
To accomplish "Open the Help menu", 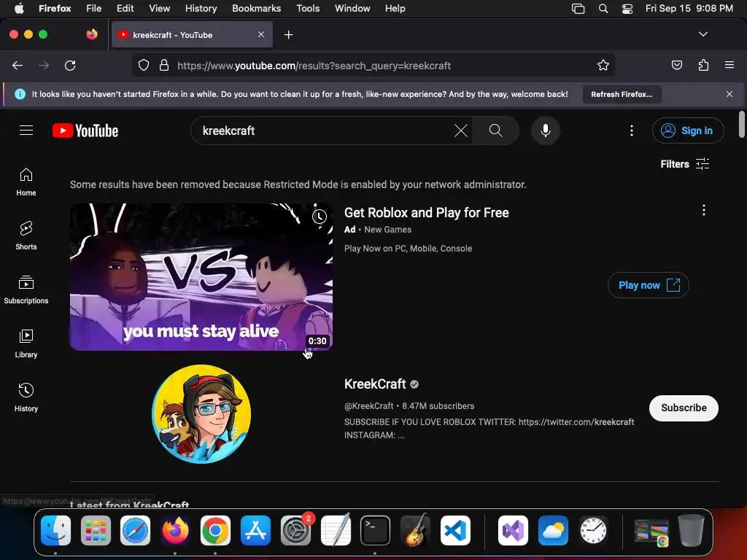I will pyautogui.click(x=395, y=8).
